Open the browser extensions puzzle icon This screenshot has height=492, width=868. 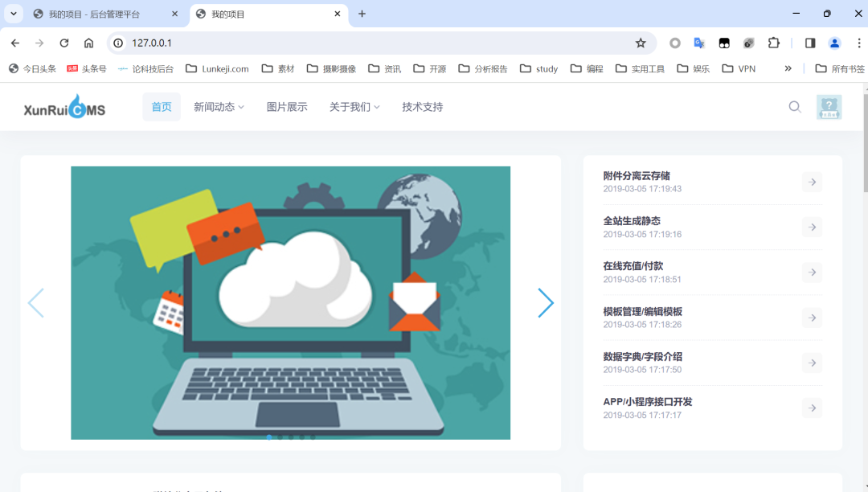(x=773, y=43)
